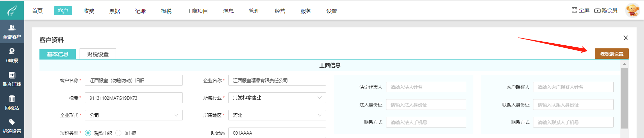Viewport: 644px width, 138px height.
Task: Click the 法定代表人 name input field
Action: (426, 87)
